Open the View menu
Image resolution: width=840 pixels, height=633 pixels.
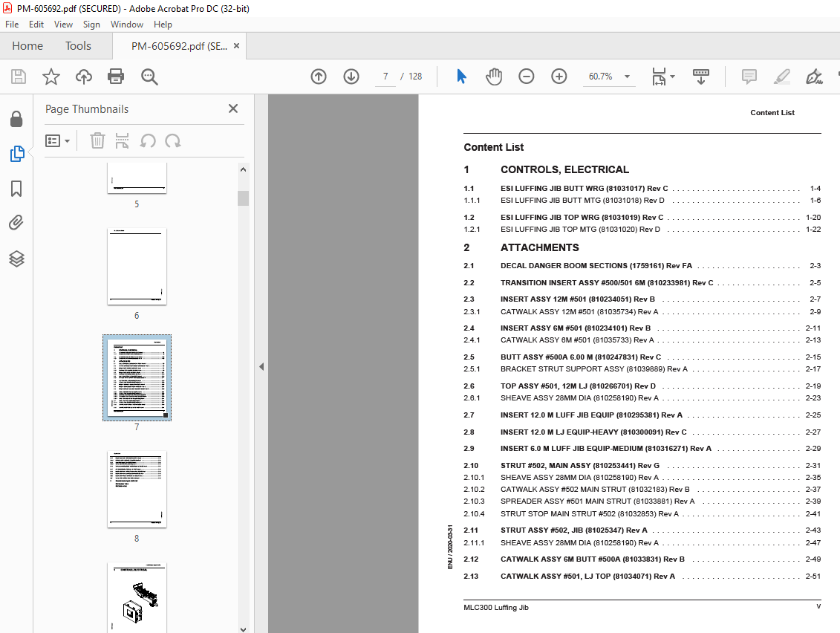(63, 24)
